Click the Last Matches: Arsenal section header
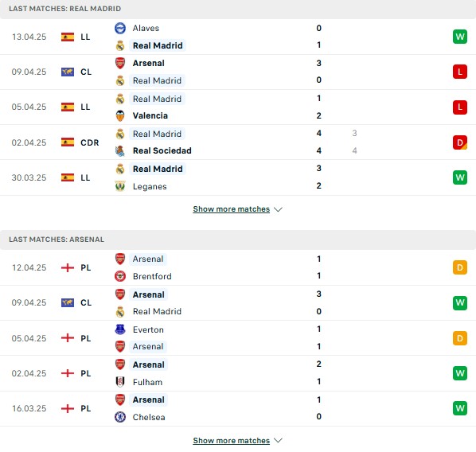Viewport: 476px width, 452px height. click(x=238, y=240)
